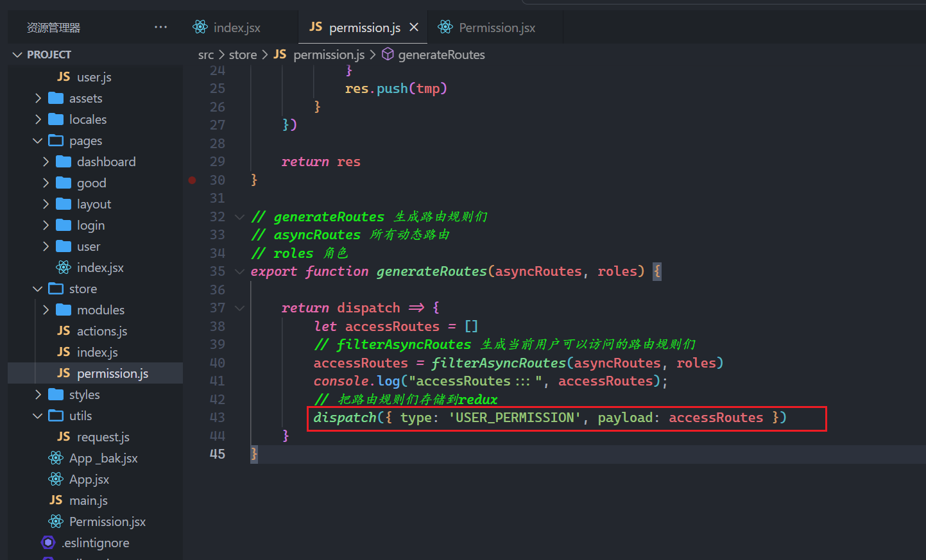Open index.jsx under pages folder
The image size is (926, 560).
point(100,267)
